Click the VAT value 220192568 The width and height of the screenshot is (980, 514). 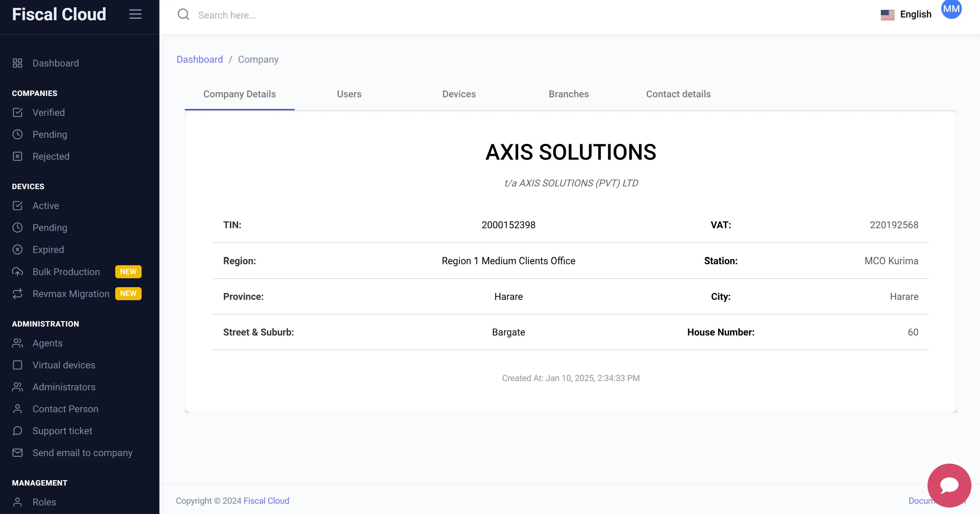[x=894, y=225]
